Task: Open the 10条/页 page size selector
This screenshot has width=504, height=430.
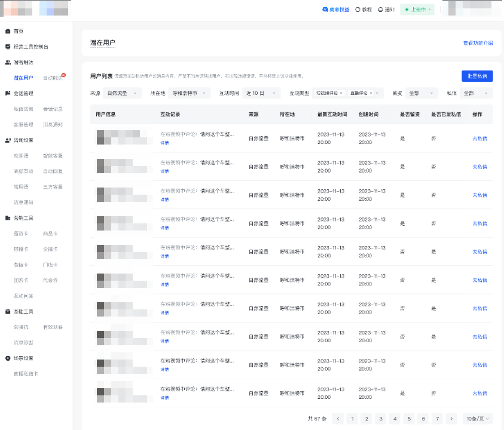Action: click(x=478, y=419)
